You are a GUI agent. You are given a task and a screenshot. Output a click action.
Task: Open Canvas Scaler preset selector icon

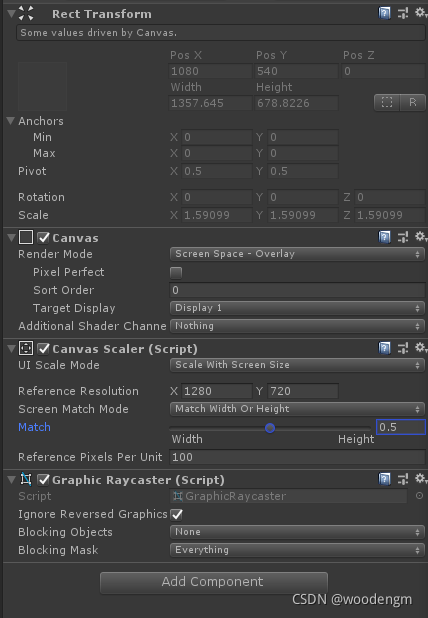point(403,348)
